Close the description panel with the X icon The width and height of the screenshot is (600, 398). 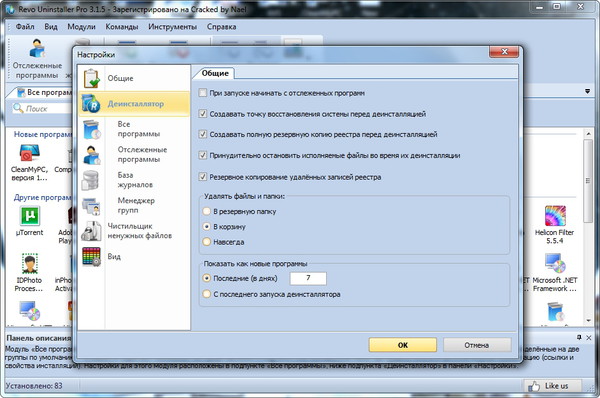(x=589, y=338)
